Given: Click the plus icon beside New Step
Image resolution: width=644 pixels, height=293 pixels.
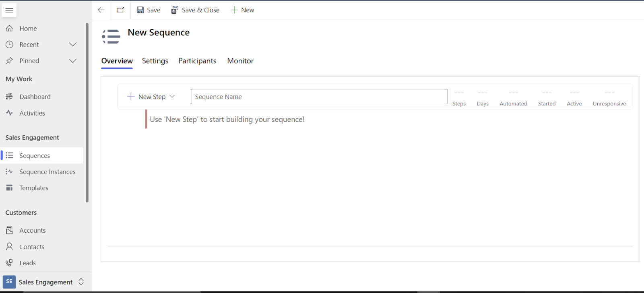Looking at the screenshot, I should point(131,97).
